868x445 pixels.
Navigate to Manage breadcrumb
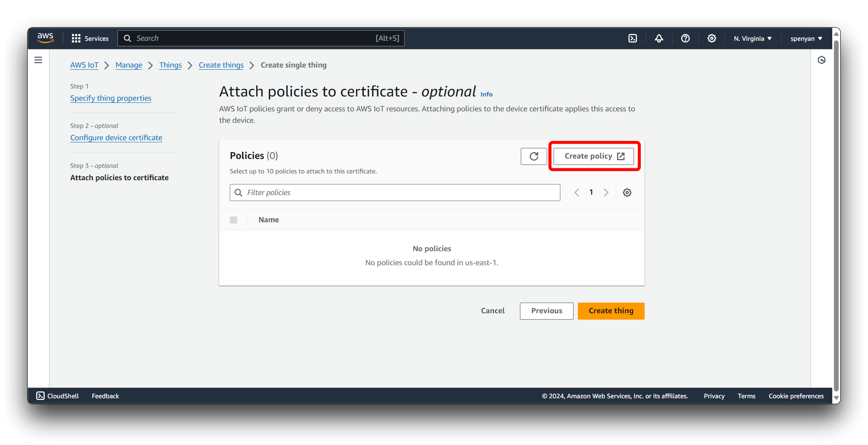point(129,65)
